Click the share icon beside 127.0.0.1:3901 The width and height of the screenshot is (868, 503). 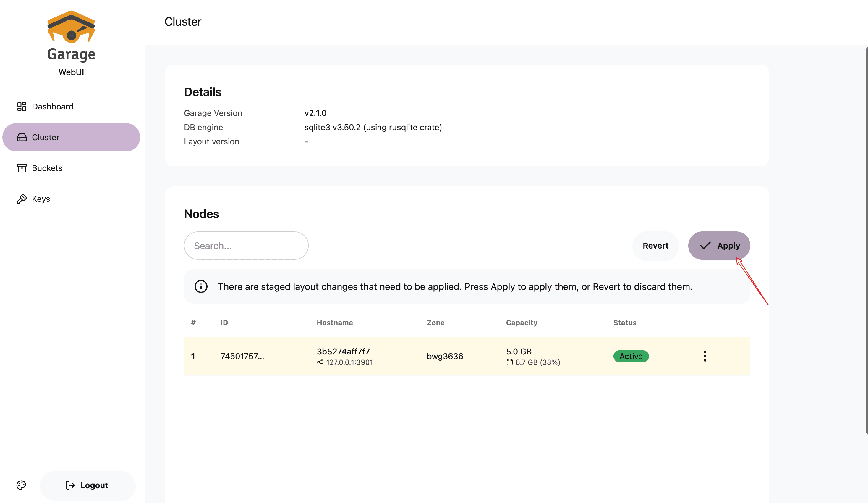pos(320,362)
